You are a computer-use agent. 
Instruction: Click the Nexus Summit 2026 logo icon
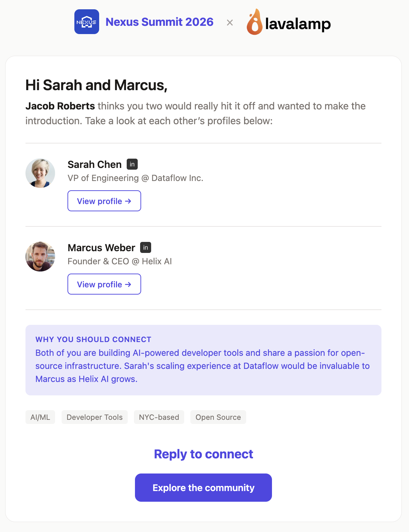click(86, 22)
